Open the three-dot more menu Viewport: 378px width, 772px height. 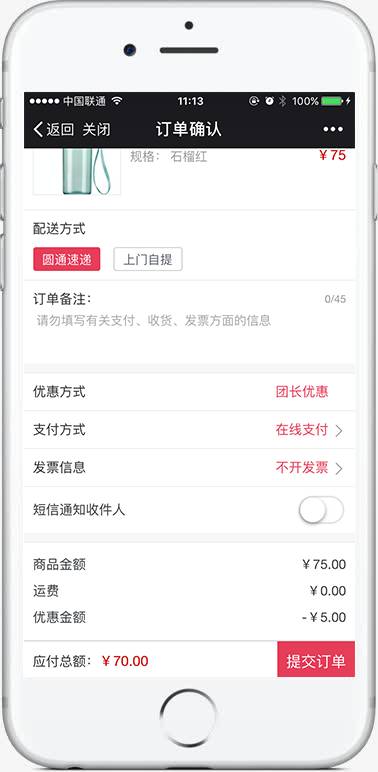coord(333,129)
